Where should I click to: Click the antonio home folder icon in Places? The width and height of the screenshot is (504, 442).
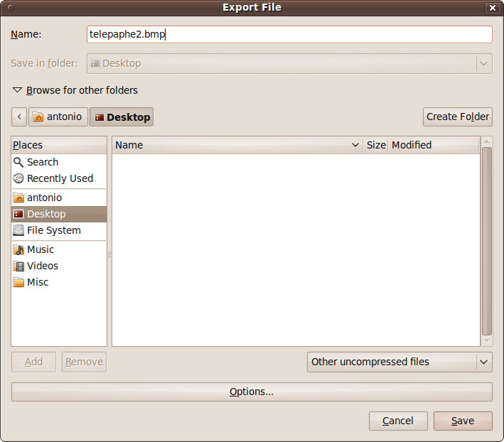(18, 198)
